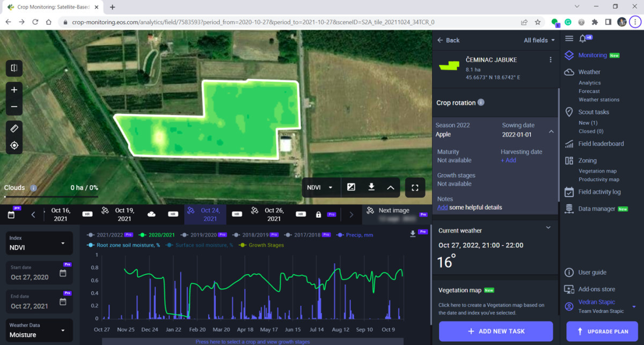Open the split view compare tool

[x=14, y=68]
